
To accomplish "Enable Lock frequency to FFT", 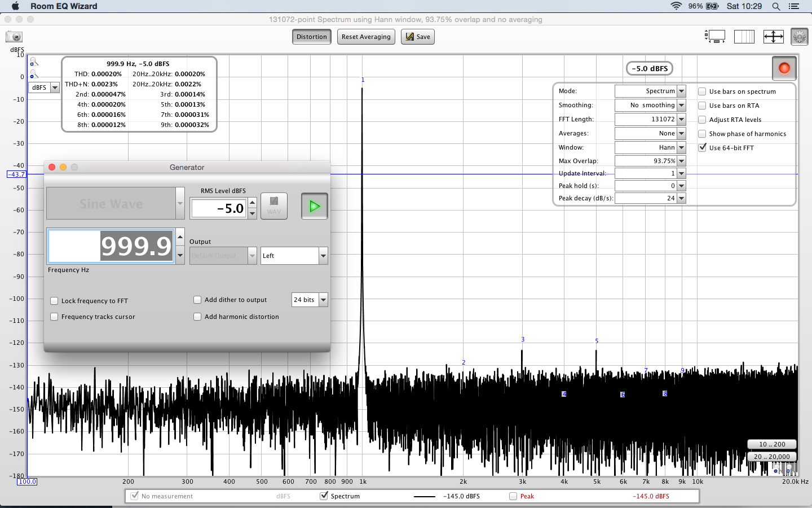I will pyautogui.click(x=54, y=301).
